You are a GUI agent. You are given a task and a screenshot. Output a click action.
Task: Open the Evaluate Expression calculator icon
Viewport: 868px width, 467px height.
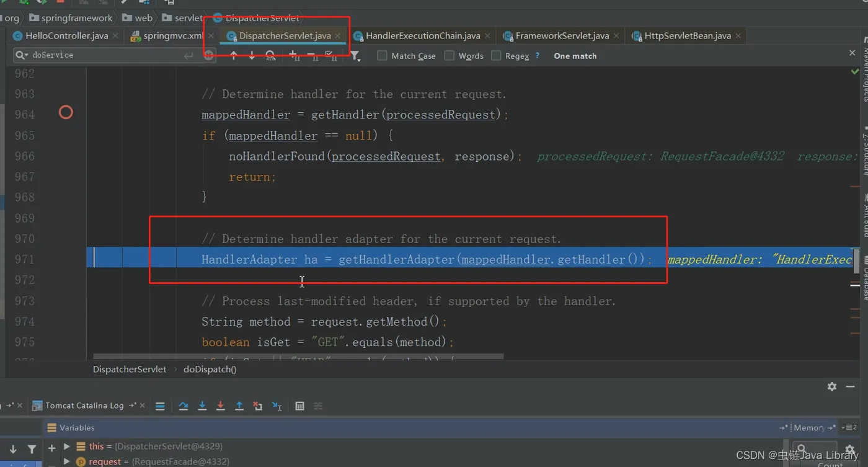300,406
